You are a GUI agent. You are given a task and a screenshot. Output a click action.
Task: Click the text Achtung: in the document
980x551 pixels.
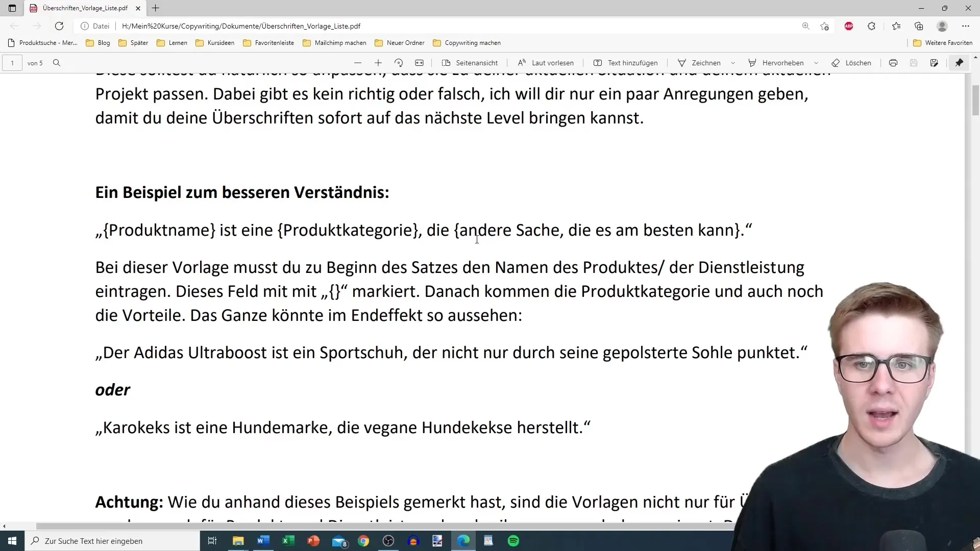(129, 502)
